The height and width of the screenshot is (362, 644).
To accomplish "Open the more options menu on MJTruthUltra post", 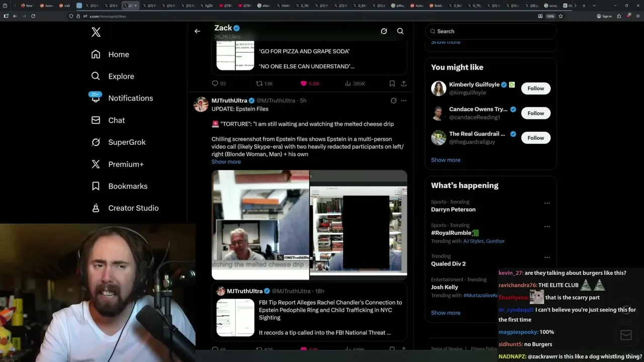I will pyautogui.click(x=404, y=101).
